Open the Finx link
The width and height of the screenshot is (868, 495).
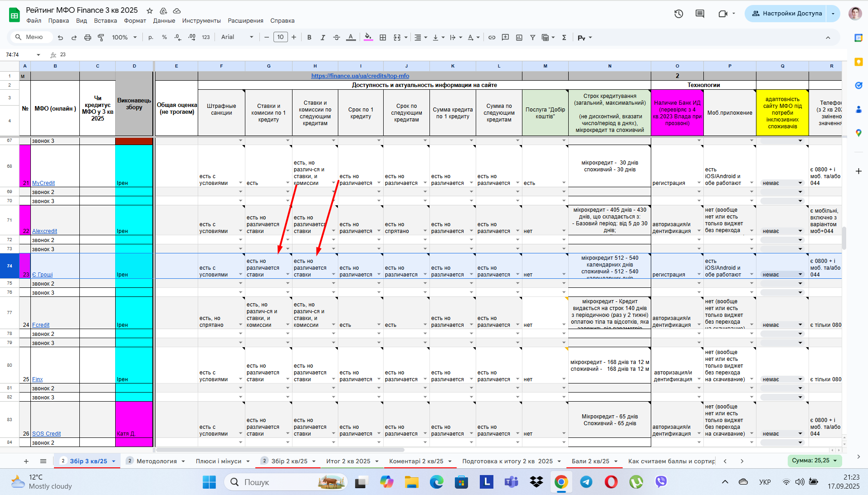tap(38, 379)
